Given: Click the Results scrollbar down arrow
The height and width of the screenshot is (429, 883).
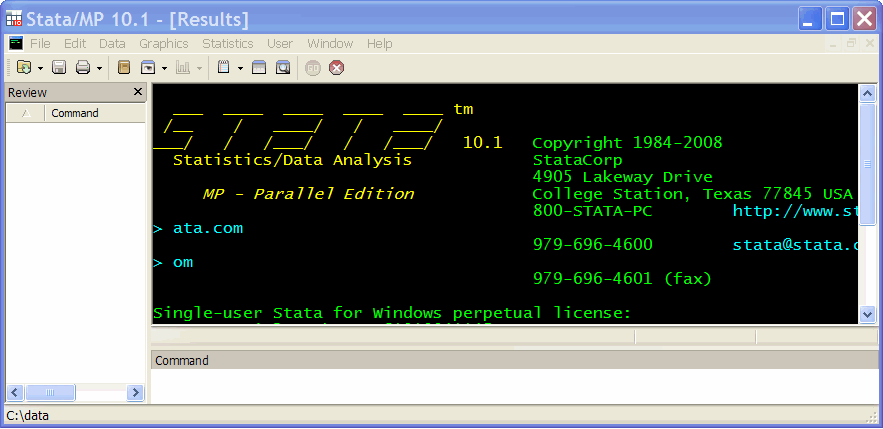Looking at the screenshot, I should pos(867,315).
